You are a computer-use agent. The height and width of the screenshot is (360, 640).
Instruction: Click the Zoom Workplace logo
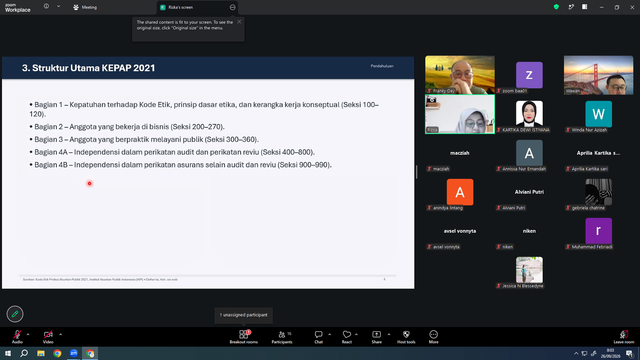pos(18,8)
